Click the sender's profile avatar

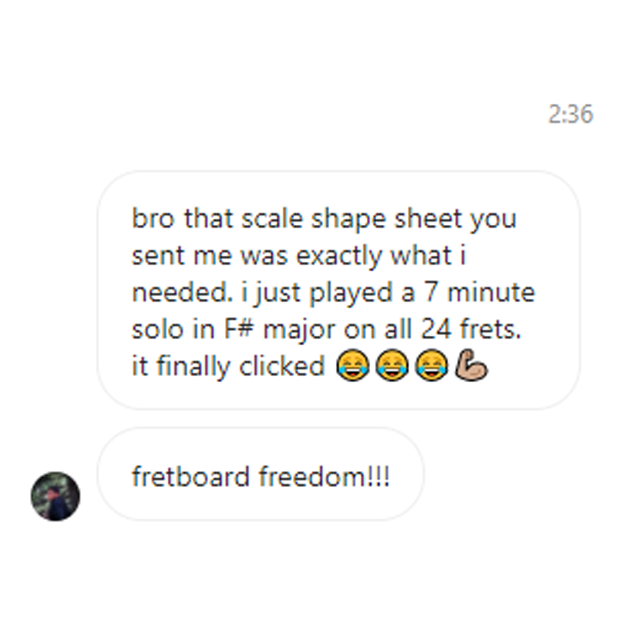55,496
